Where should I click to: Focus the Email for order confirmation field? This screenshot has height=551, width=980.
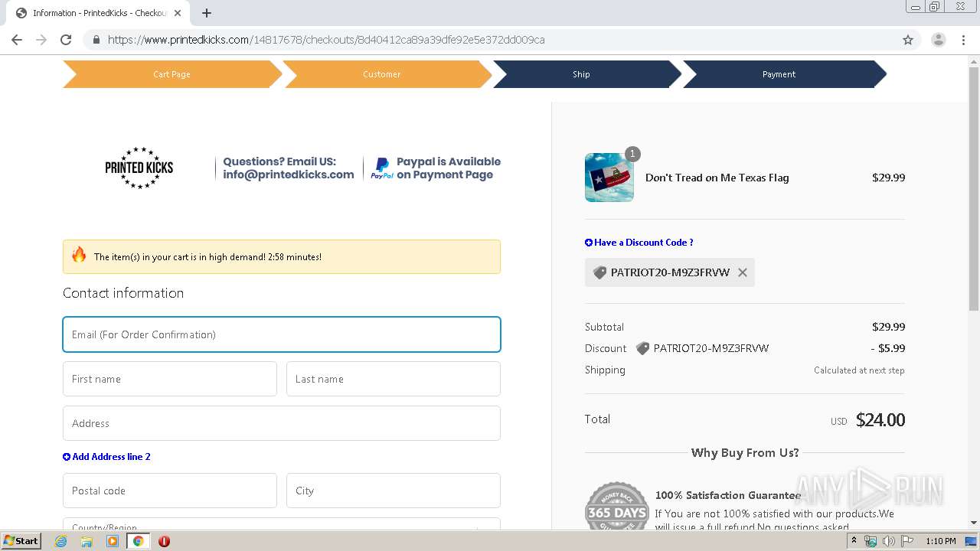pos(282,334)
